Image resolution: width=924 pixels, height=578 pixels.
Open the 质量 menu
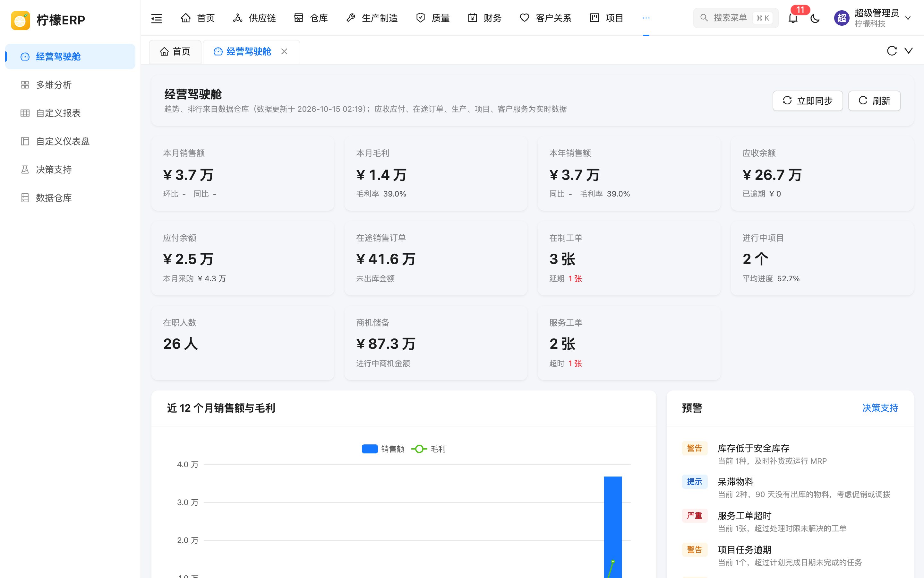click(432, 18)
